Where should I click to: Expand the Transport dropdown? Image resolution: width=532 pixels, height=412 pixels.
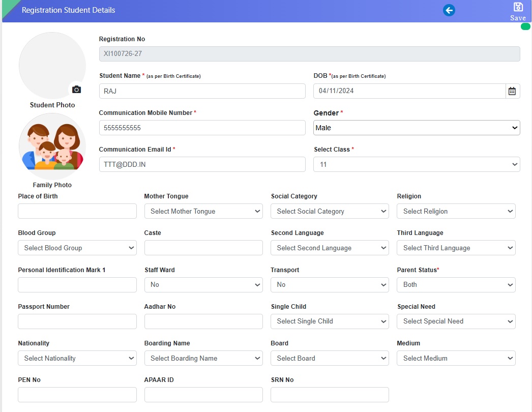click(x=330, y=285)
